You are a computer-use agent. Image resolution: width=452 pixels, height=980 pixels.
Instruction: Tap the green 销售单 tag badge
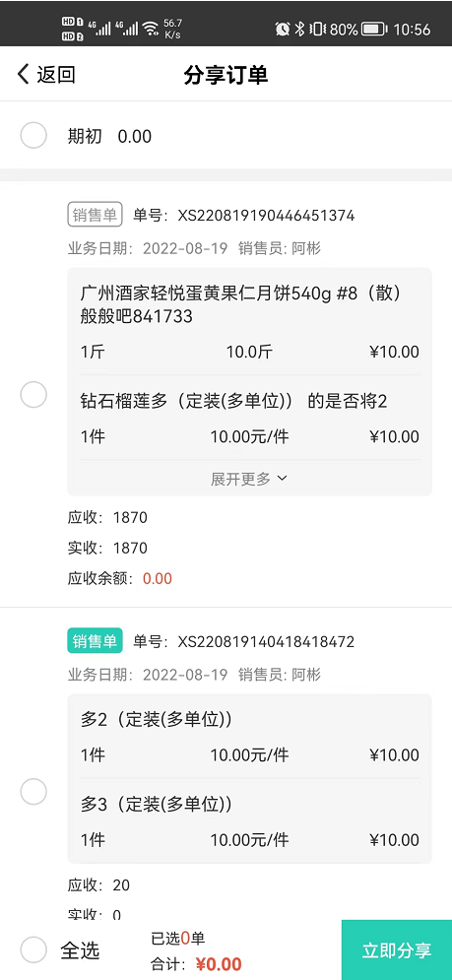95,641
